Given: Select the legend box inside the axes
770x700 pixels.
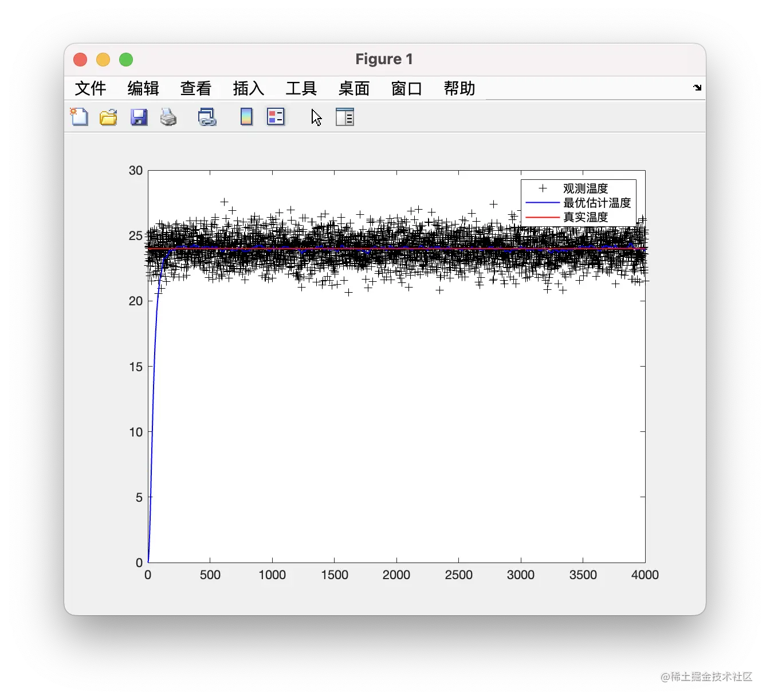Looking at the screenshot, I should 578,203.
